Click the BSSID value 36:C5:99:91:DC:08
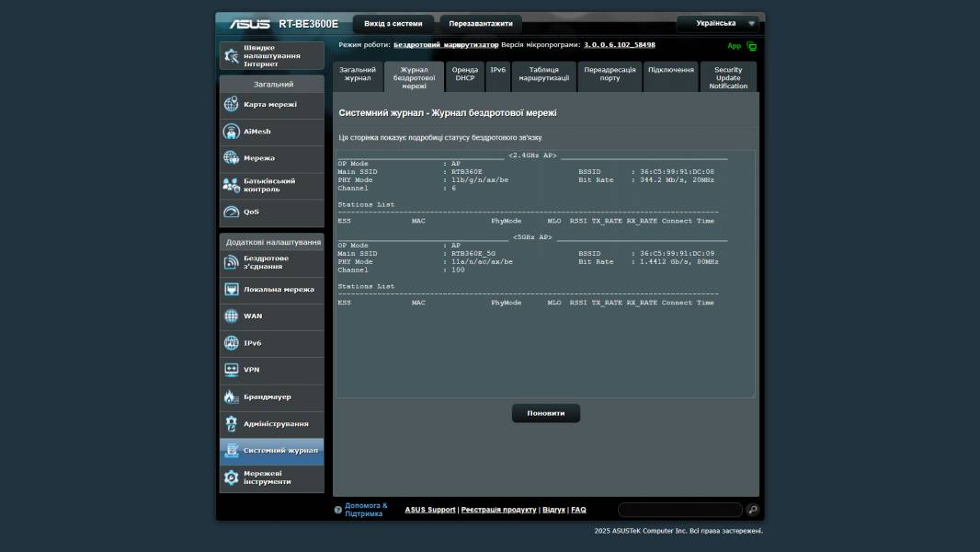 677,172
